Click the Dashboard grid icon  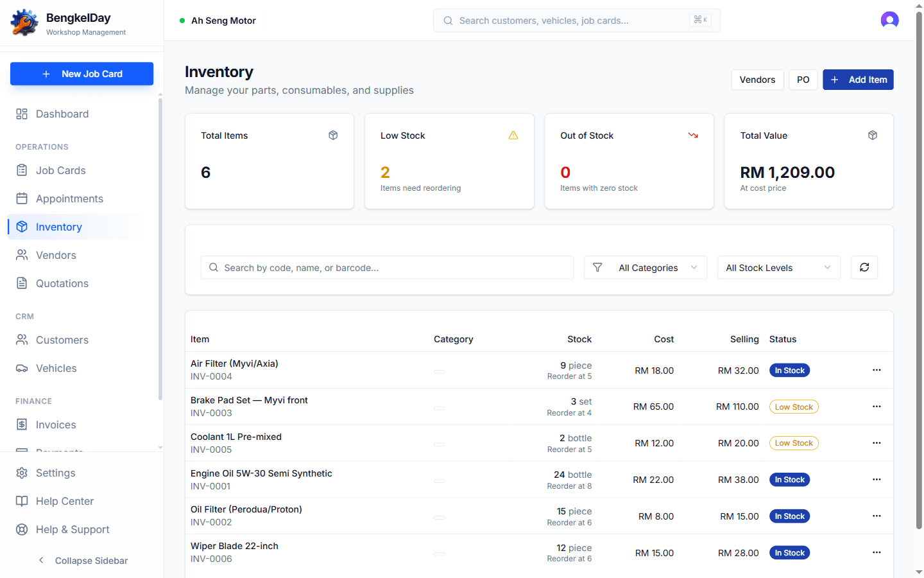point(22,114)
